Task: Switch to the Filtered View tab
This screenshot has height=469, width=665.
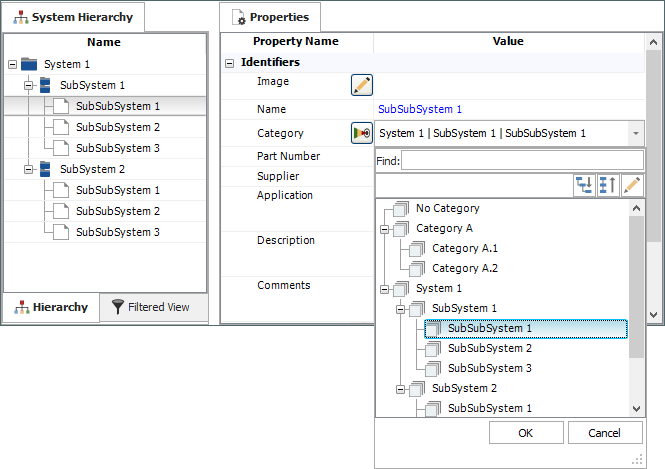Action: [x=150, y=307]
